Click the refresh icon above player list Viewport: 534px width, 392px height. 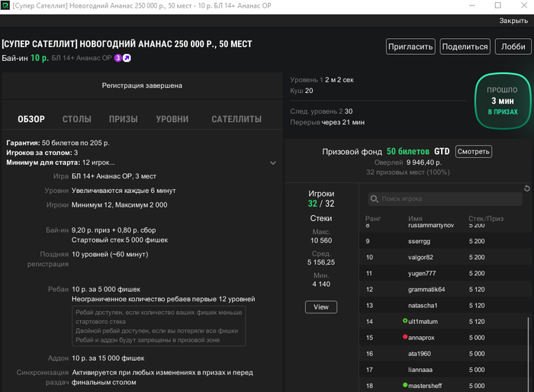point(526,188)
